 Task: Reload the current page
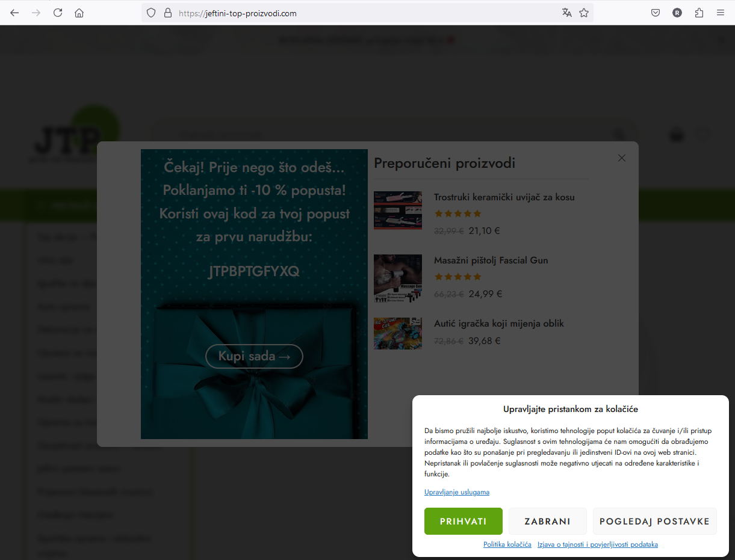tap(58, 13)
